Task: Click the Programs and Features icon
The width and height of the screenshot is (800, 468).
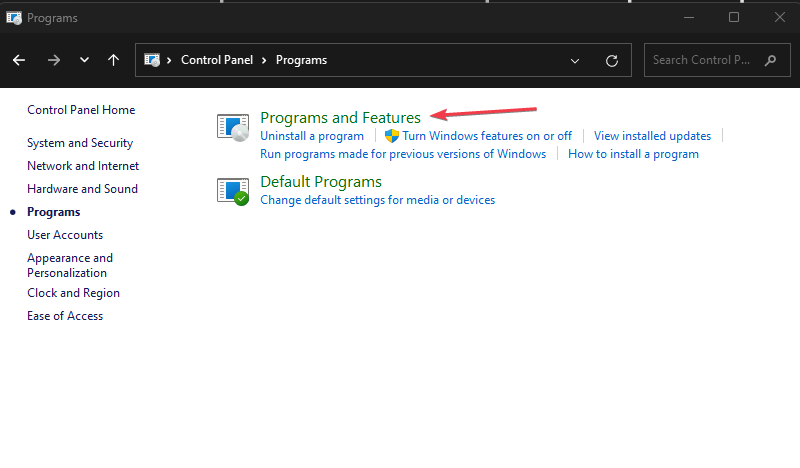Action: tap(233, 127)
